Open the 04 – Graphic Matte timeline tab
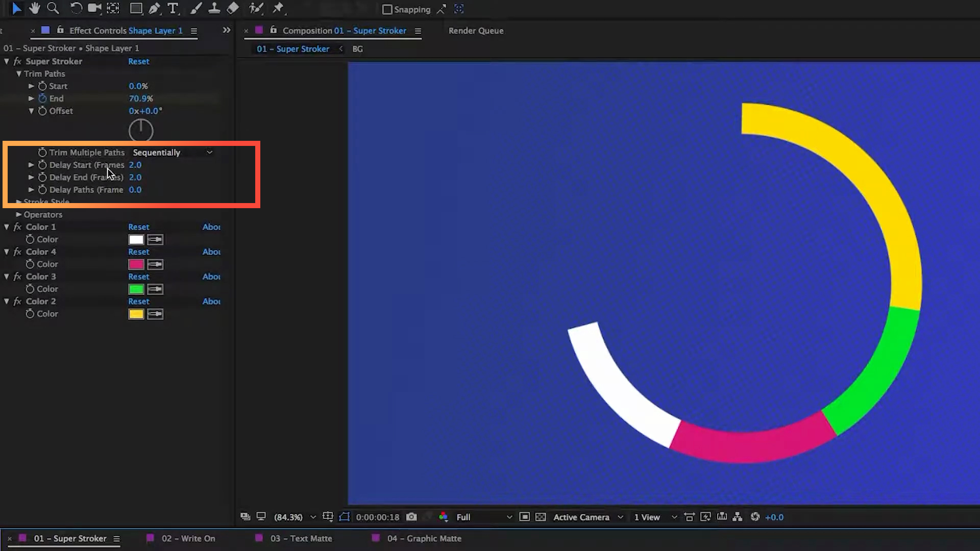Viewport: 980px width, 551px height. click(424, 538)
